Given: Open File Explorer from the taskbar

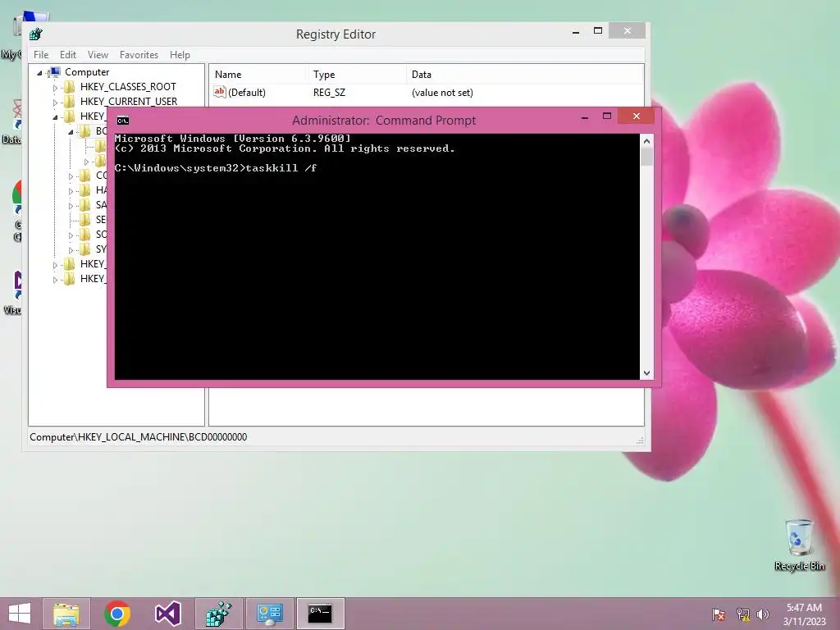Looking at the screenshot, I should pyautogui.click(x=66, y=614).
